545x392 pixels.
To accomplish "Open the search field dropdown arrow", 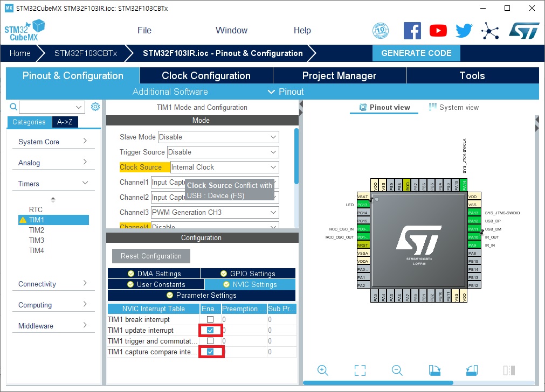I will (x=79, y=107).
